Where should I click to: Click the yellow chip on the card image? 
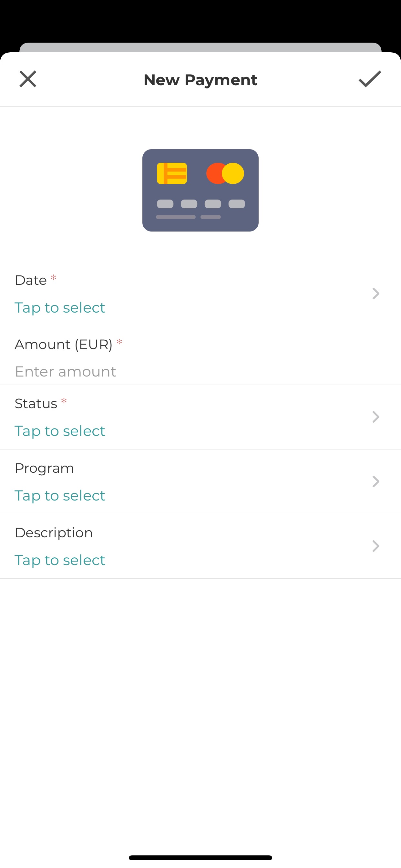pyautogui.click(x=172, y=173)
